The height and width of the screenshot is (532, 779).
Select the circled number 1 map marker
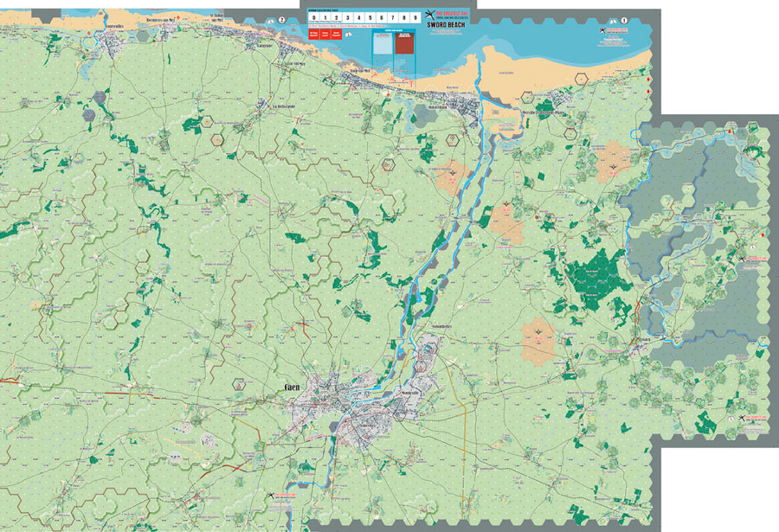pyautogui.click(x=624, y=20)
